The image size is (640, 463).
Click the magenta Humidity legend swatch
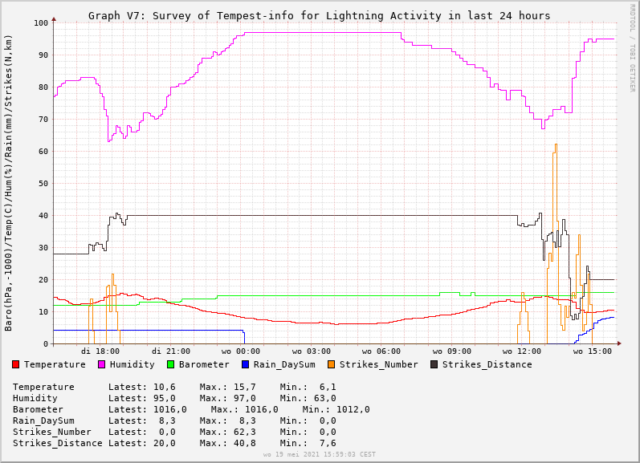(x=102, y=364)
